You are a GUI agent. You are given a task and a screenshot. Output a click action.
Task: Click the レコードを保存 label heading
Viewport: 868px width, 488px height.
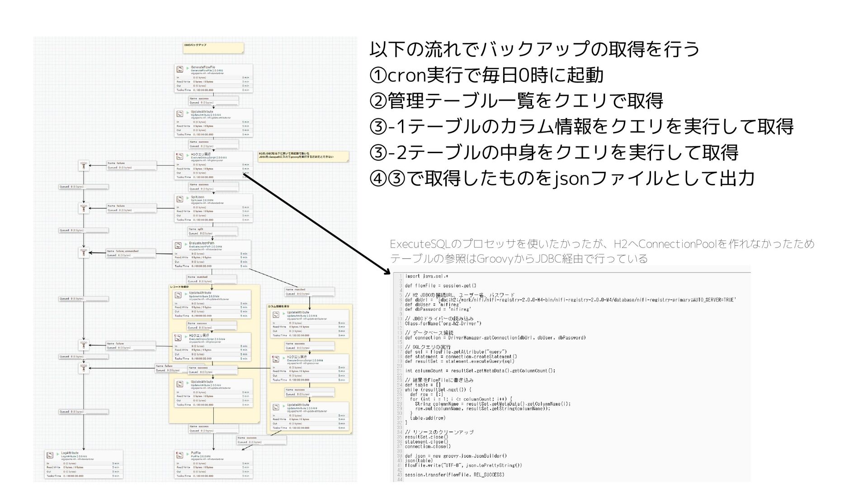[179, 286]
